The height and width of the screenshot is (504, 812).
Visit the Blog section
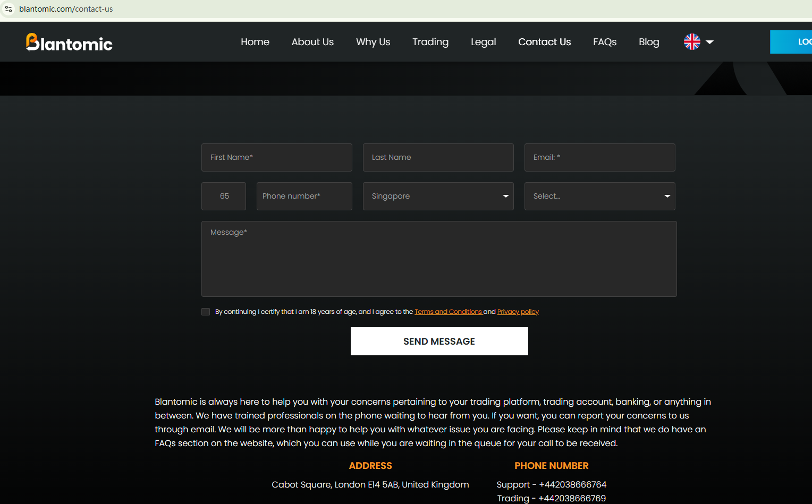(x=649, y=42)
